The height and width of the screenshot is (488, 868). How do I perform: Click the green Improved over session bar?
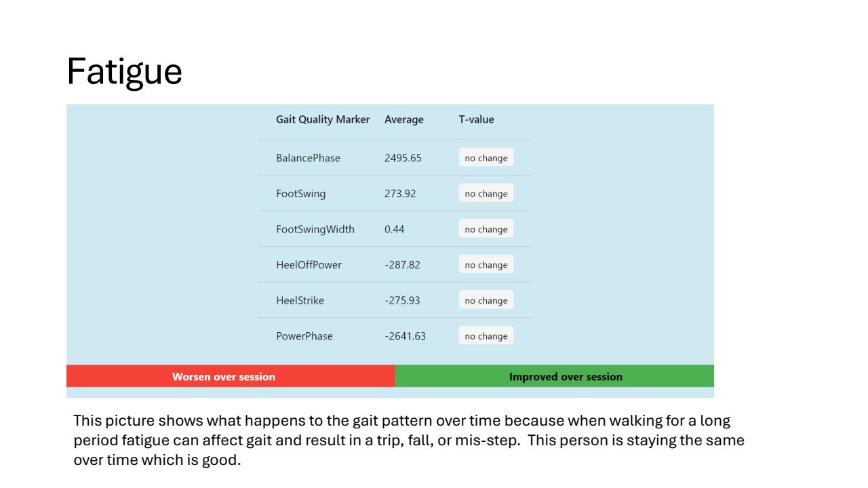(554, 377)
